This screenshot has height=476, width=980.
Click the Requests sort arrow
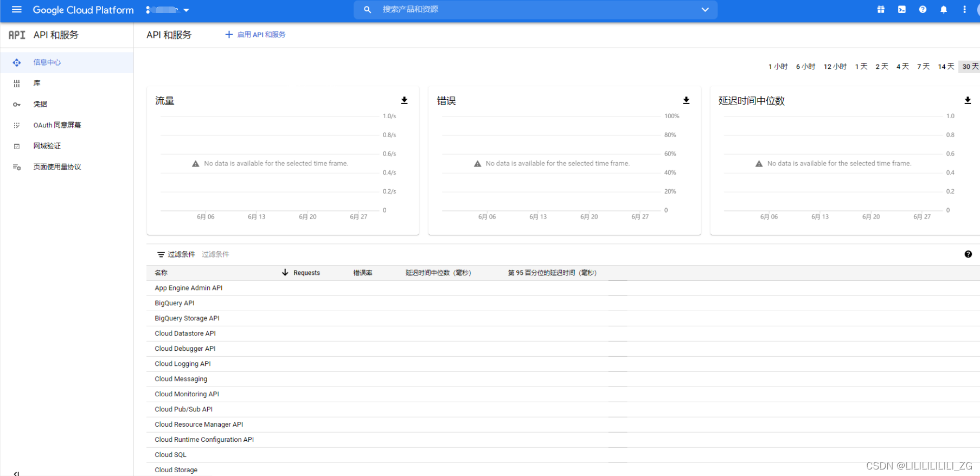coord(285,273)
